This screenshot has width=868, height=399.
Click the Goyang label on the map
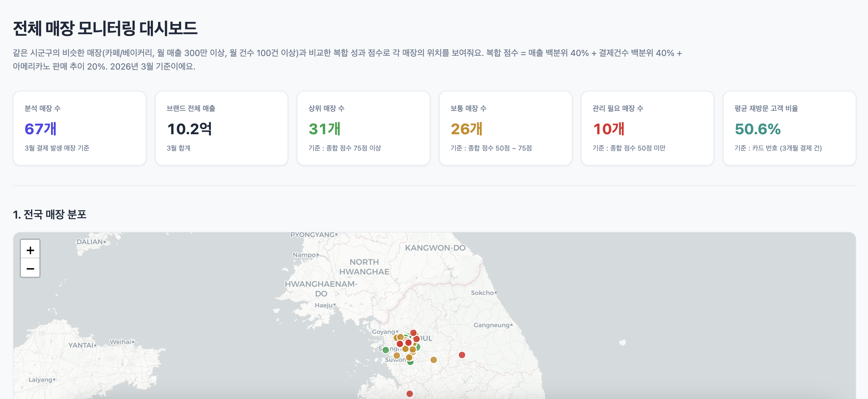coord(384,332)
